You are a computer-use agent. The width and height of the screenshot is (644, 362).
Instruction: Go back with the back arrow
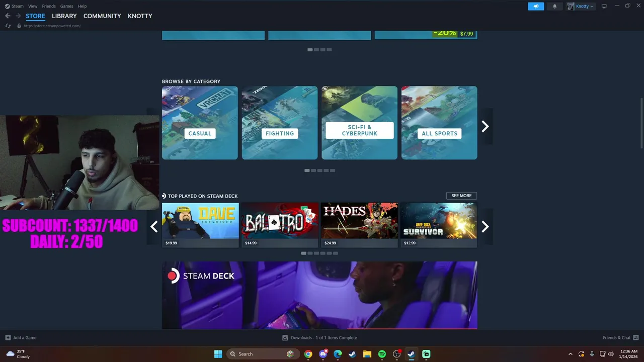point(8,16)
